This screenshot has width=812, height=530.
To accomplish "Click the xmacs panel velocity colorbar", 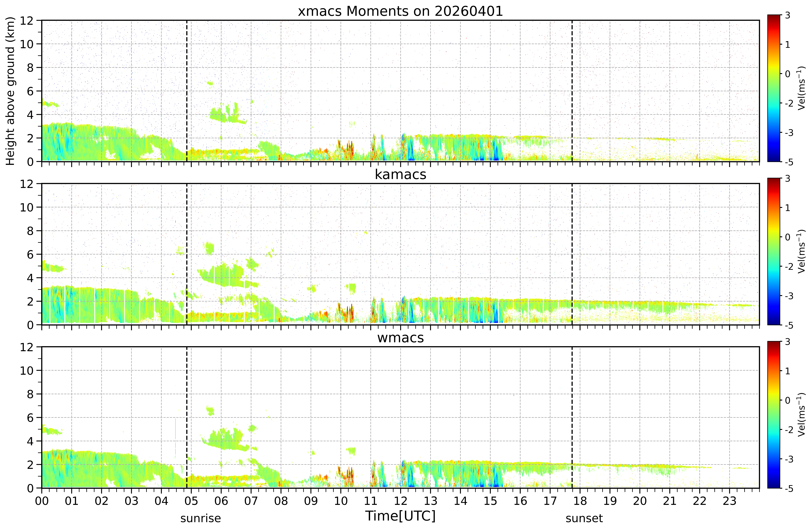I will (774, 88).
